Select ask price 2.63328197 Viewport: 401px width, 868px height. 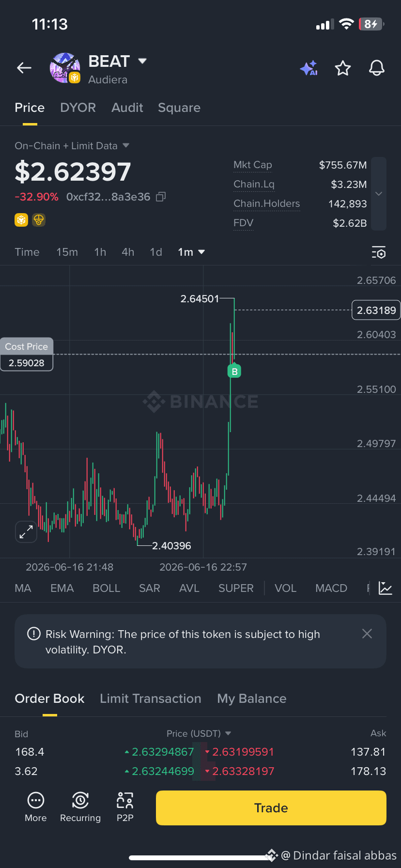pyautogui.click(x=243, y=771)
